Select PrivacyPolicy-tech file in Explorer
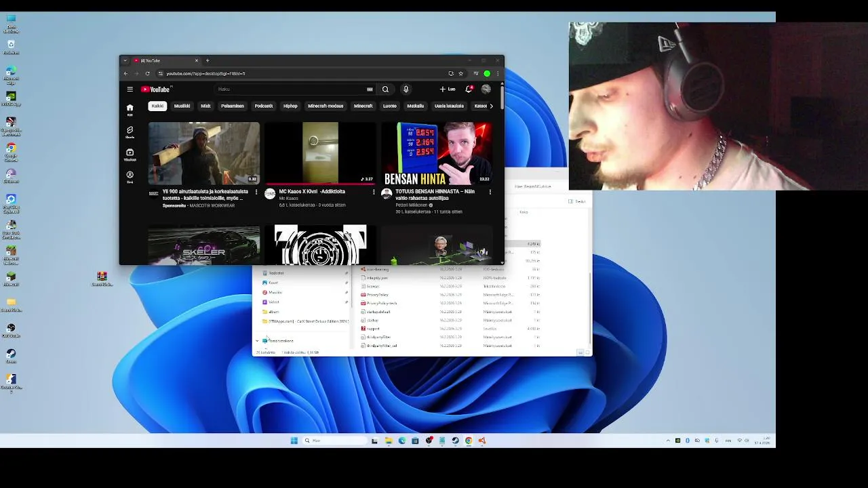 [x=381, y=303]
